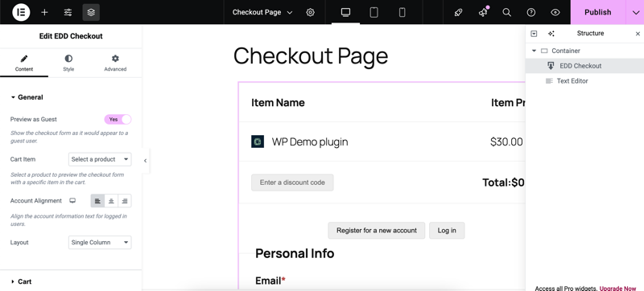Image resolution: width=644 pixels, height=291 pixels.
Task: Align account text center
Action: point(111,201)
